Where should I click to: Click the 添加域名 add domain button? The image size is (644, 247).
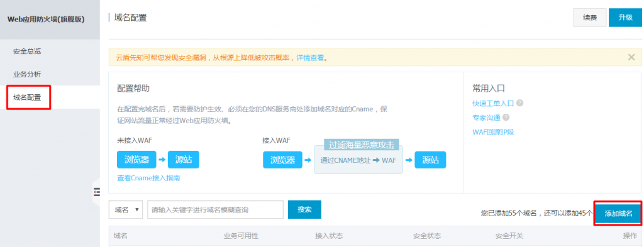(x=618, y=213)
